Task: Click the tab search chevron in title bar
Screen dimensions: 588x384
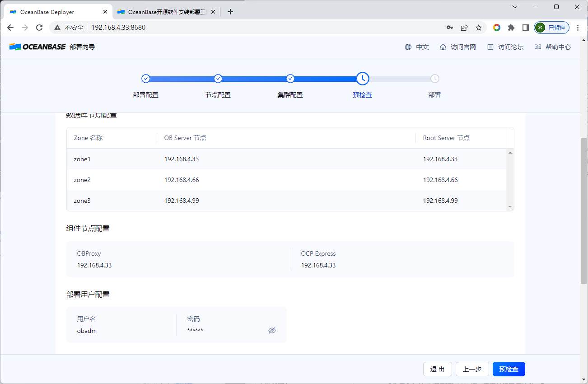Action: 515,6
